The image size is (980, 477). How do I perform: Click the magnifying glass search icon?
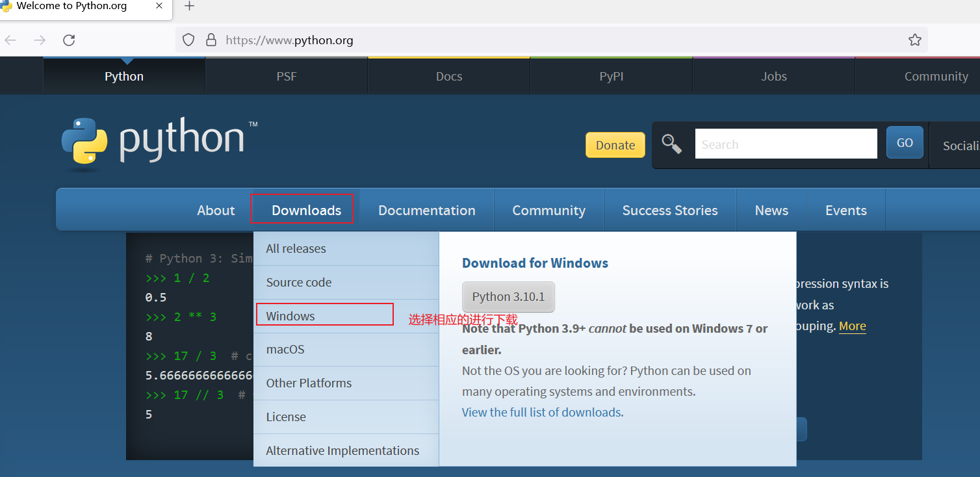(x=672, y=144)
